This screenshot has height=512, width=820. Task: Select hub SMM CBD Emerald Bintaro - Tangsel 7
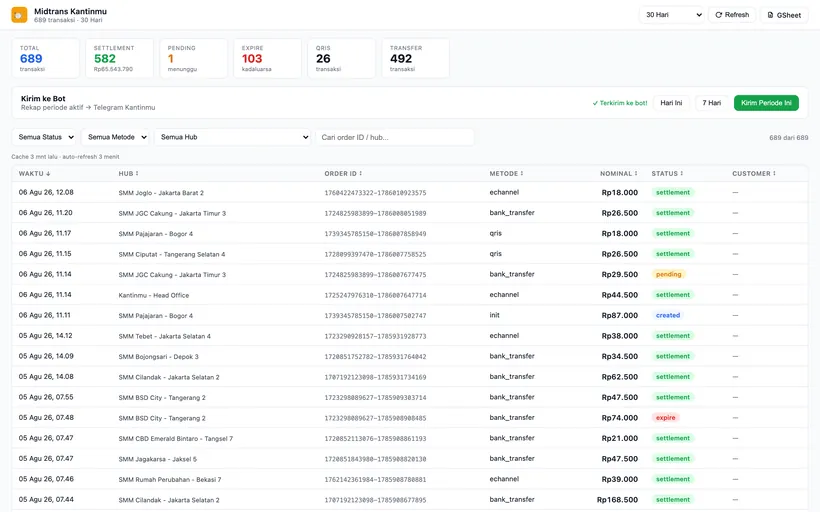click(176, 439)
